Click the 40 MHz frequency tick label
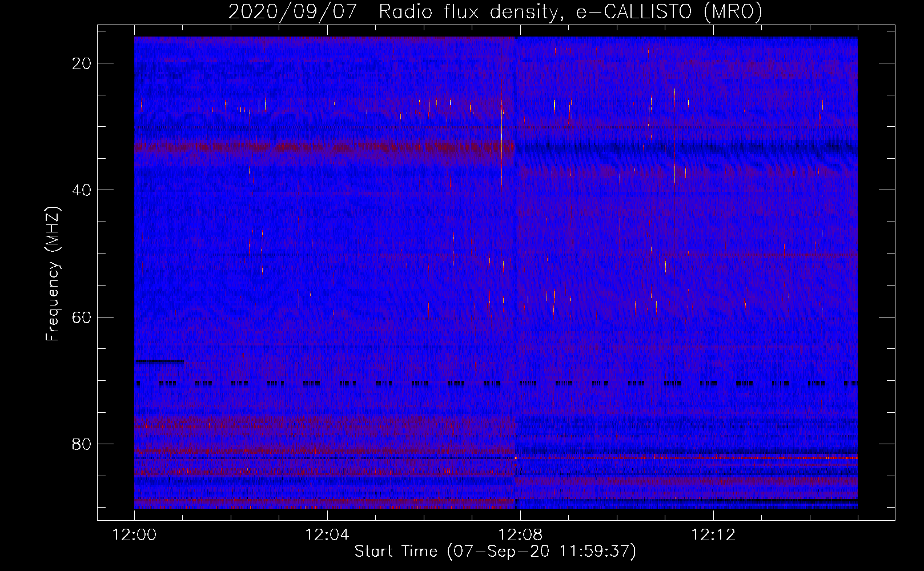This screenshot has height=571, width=924. coord(82,190)
